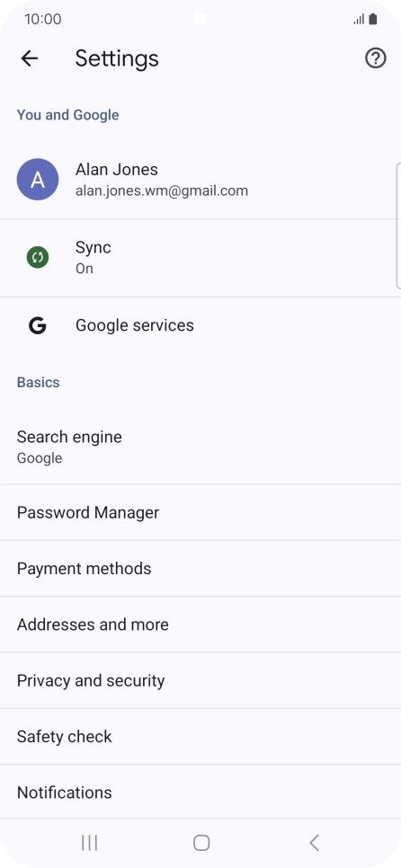
Task: Tap the green Sync icon
Action: pyautogui.click(x=38, y=257)
